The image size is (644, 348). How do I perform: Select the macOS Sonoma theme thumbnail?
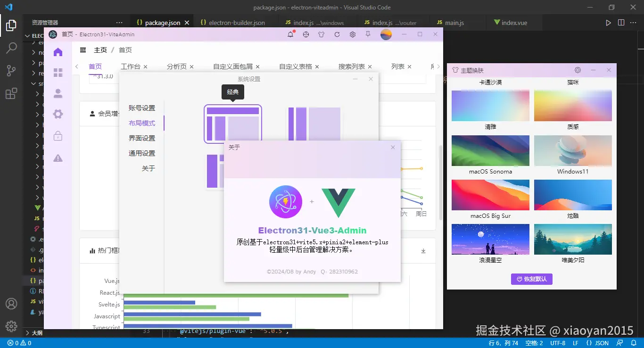coord(490,150)
